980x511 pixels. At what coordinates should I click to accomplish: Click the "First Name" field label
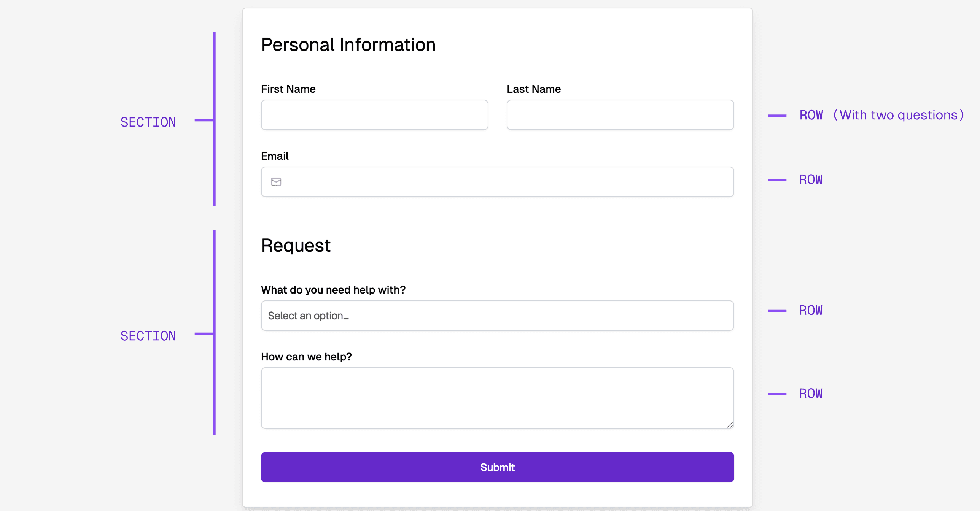288,89
